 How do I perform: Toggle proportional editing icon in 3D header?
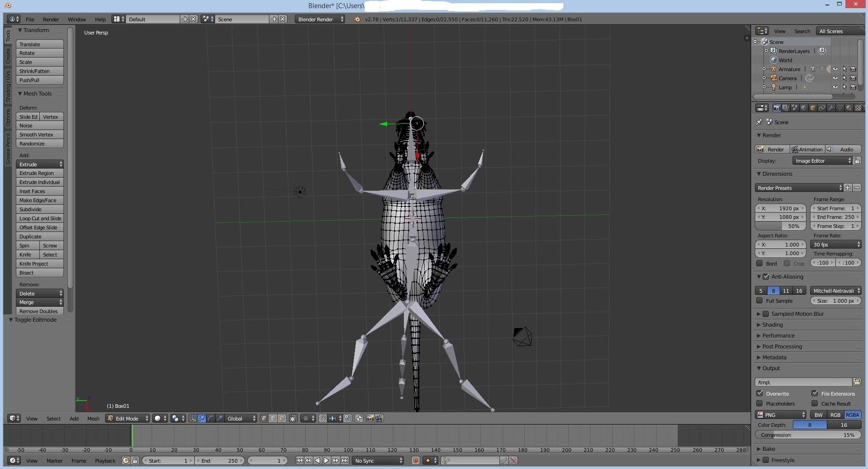[306, 418]
